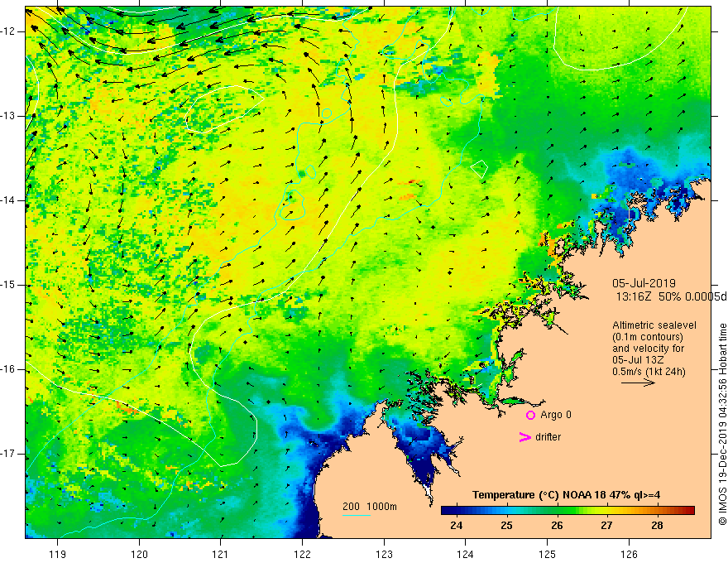
Task: Click the latitude axis label '-12'
Action: (8, 31)
